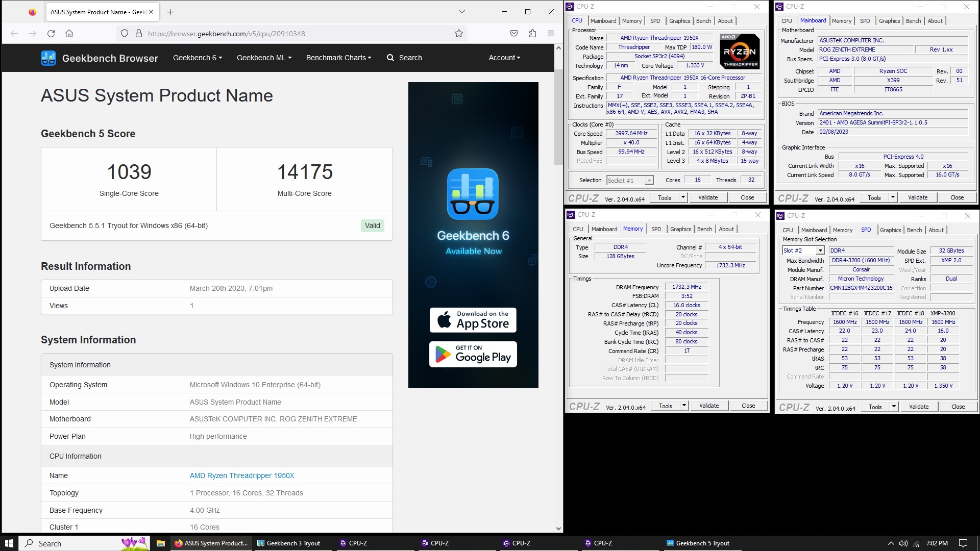Open the list all tabs dropdown arrow
Screen dimensions: 980x551
point(462,12)
